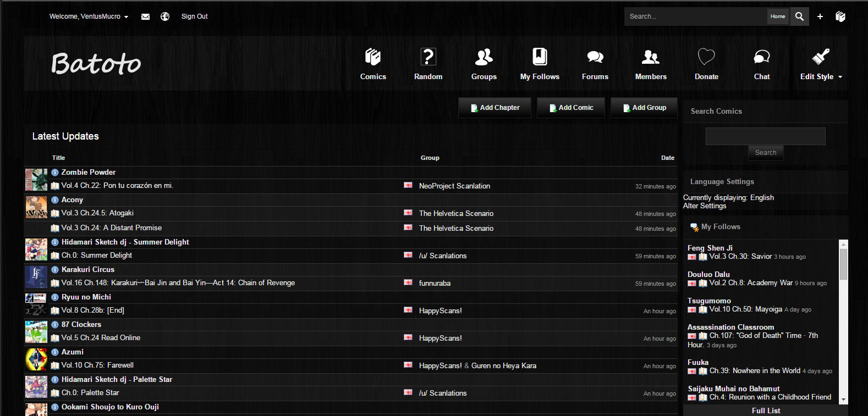Open Feng Shen Ji in My Follows
This screenshot has height=416, width=868.
tap(710, 248)
